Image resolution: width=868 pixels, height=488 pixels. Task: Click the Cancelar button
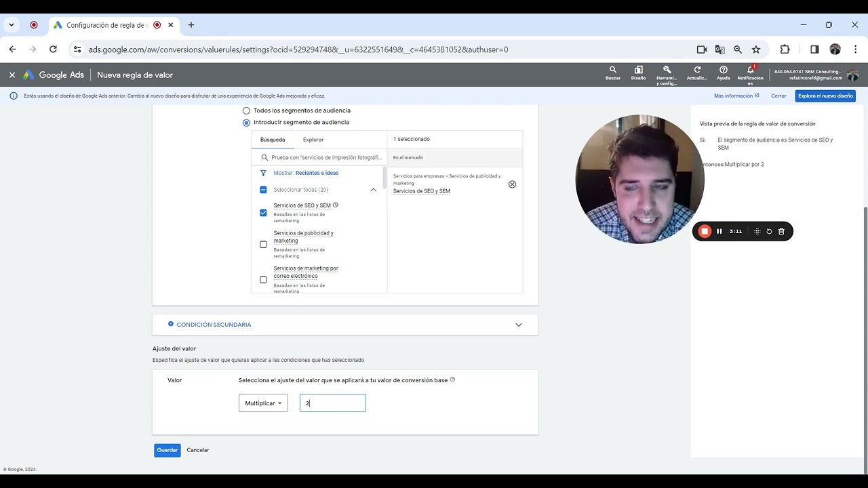(198, 450)
